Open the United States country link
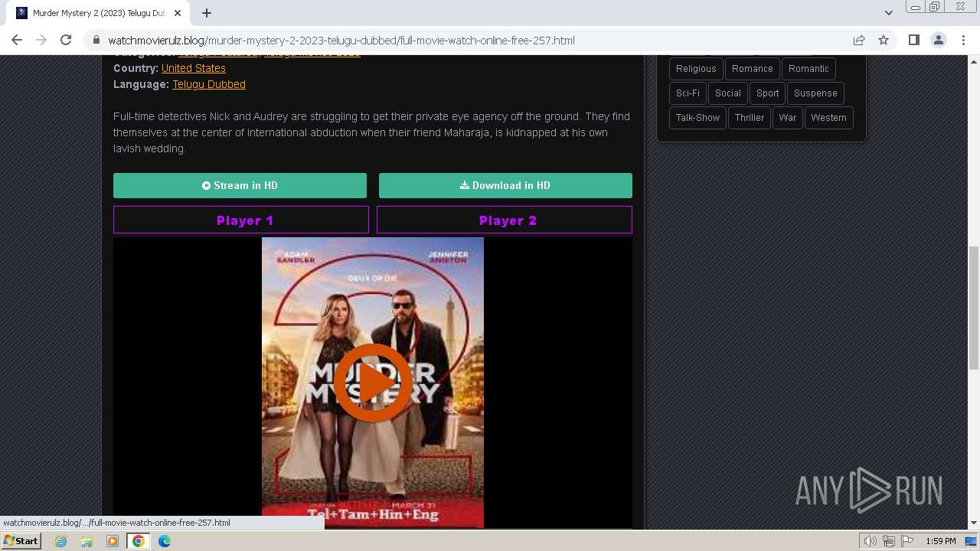 (193, 68)
